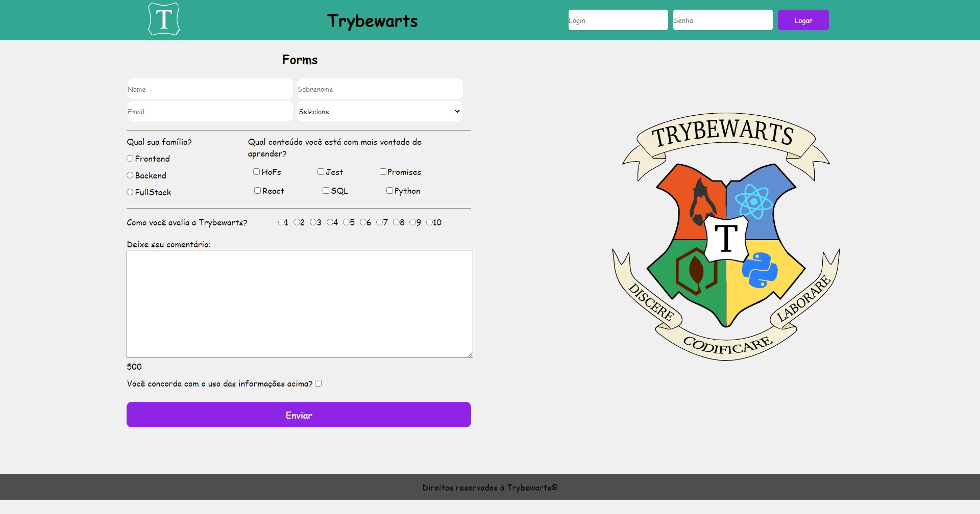Focus the Login input field
980x514 pixels.
[x=618, y=20]
